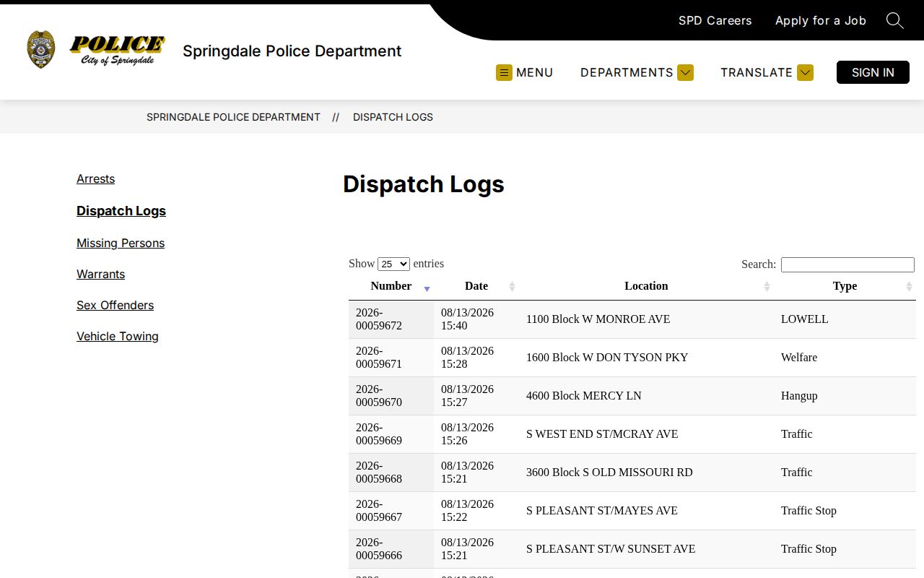Click the SIGN IN button
Image resolution: width=924 pixels, height=578 pixels.
click(x=873, y=72)
